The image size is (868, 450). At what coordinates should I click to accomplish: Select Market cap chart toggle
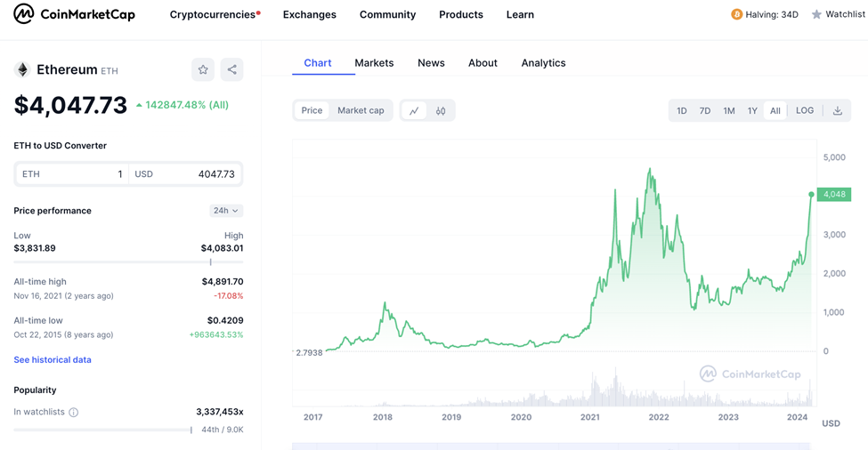361,110
